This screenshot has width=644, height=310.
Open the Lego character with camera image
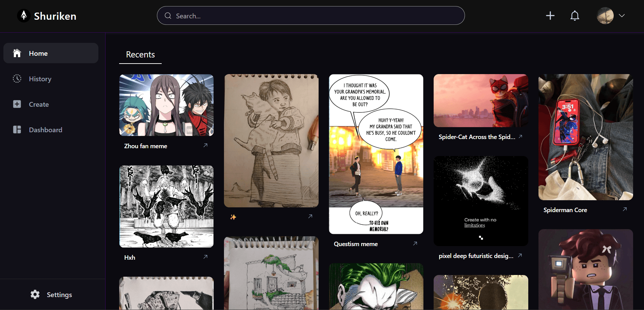coord(586,270)
